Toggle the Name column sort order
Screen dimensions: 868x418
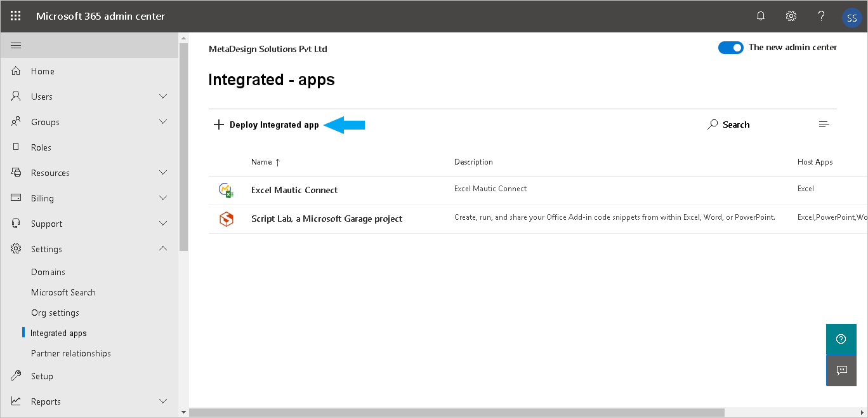pos(266,161)
